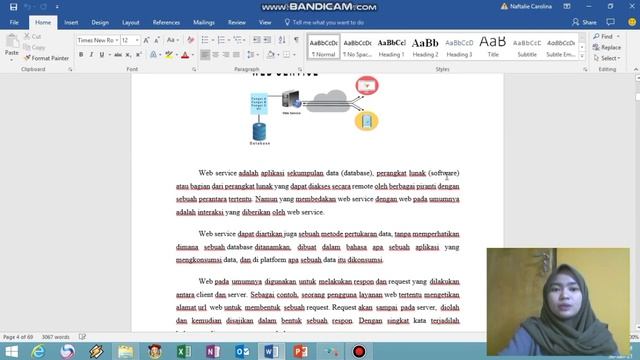Switch to the Layout tab
Image resolution: width=640 pixels, height=360 pixels.
point(131,22)
